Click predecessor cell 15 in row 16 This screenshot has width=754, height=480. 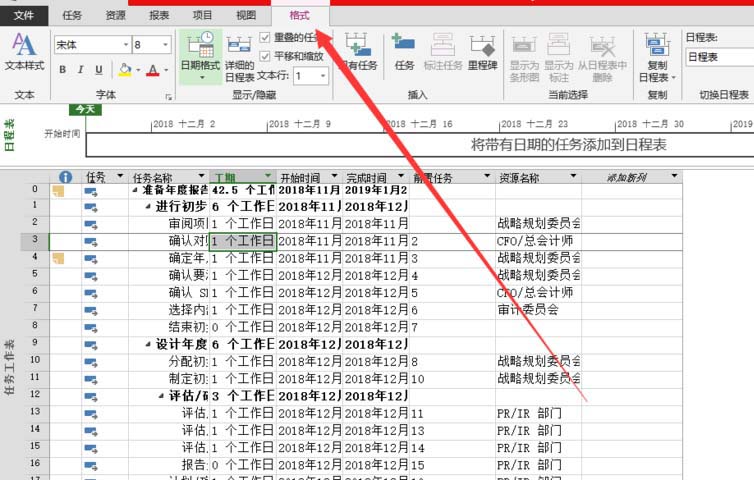pyautogui.click(x=452, y=466)
